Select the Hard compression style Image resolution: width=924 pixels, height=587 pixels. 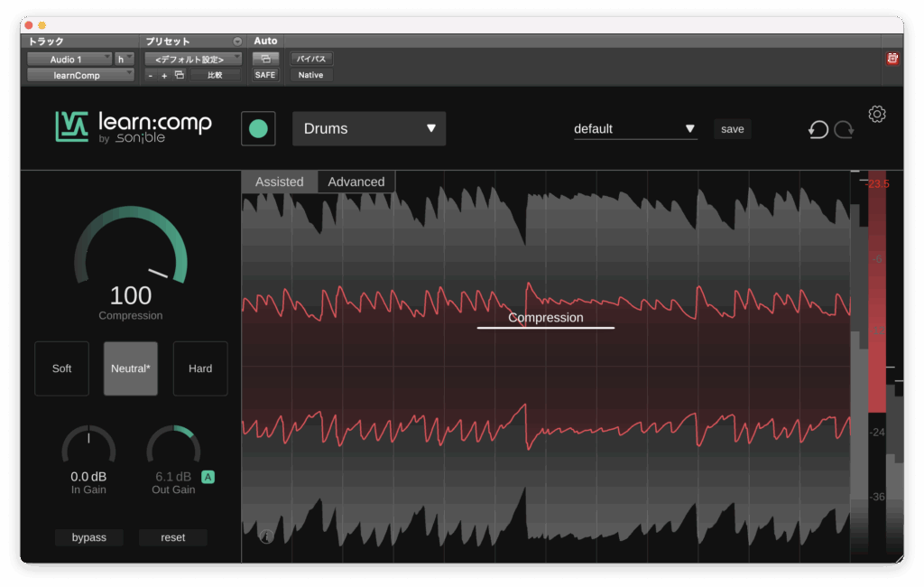click(x=200, y=368)
